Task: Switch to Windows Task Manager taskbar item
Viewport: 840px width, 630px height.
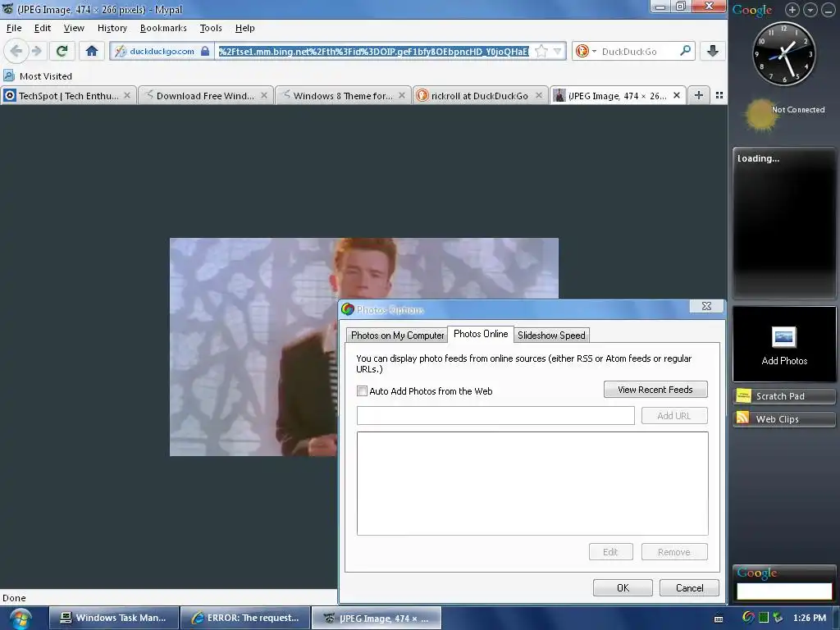Action: click(113, 619)
